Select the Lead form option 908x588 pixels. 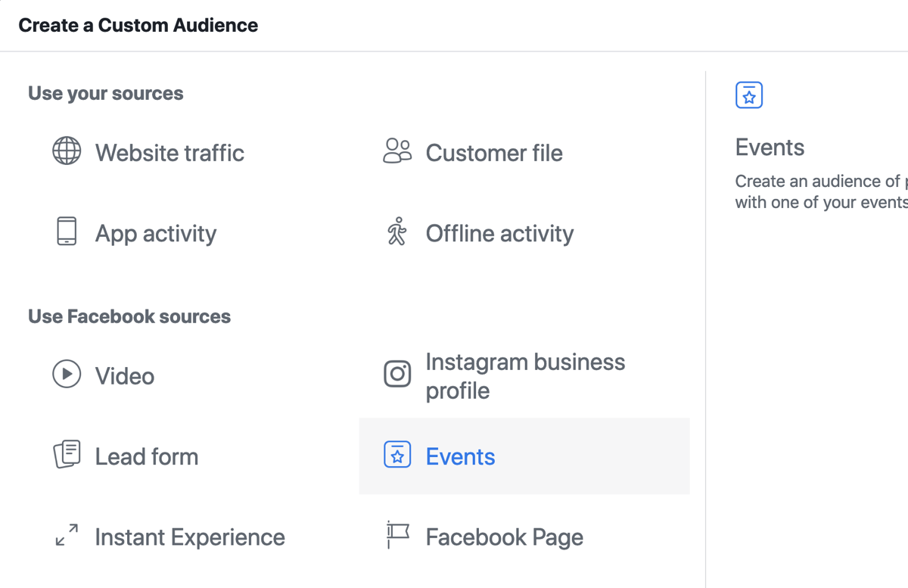(146, 456)
